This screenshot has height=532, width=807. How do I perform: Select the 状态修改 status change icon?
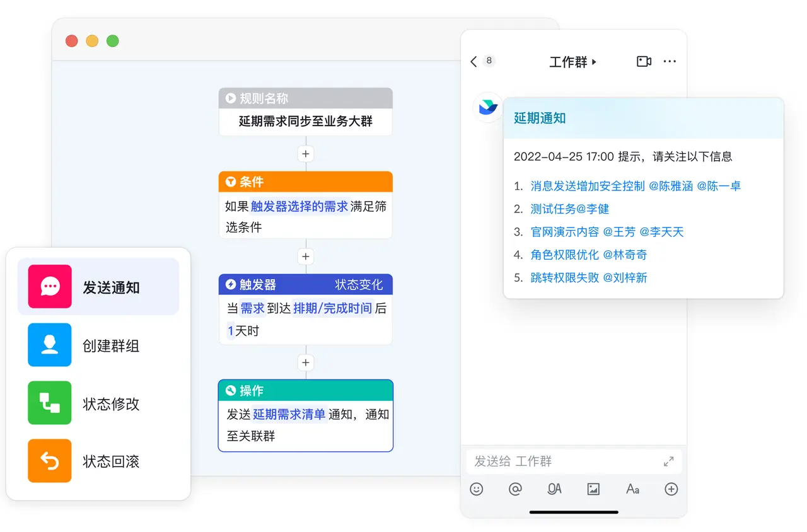49,403
